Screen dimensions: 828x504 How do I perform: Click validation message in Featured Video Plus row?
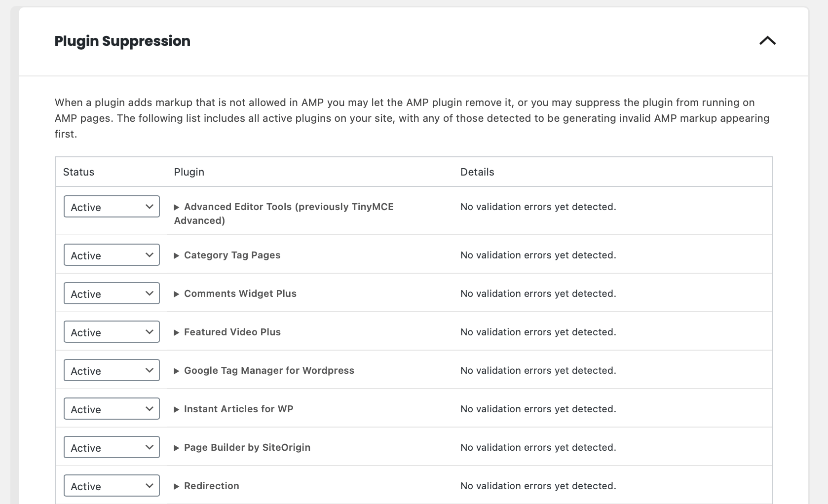click(x=538, y=332)
